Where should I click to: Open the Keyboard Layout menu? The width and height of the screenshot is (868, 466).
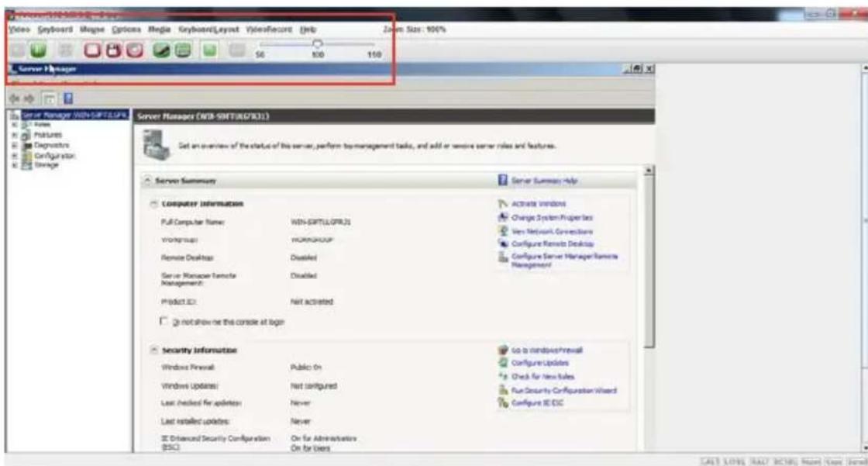[x=208, y=29]
